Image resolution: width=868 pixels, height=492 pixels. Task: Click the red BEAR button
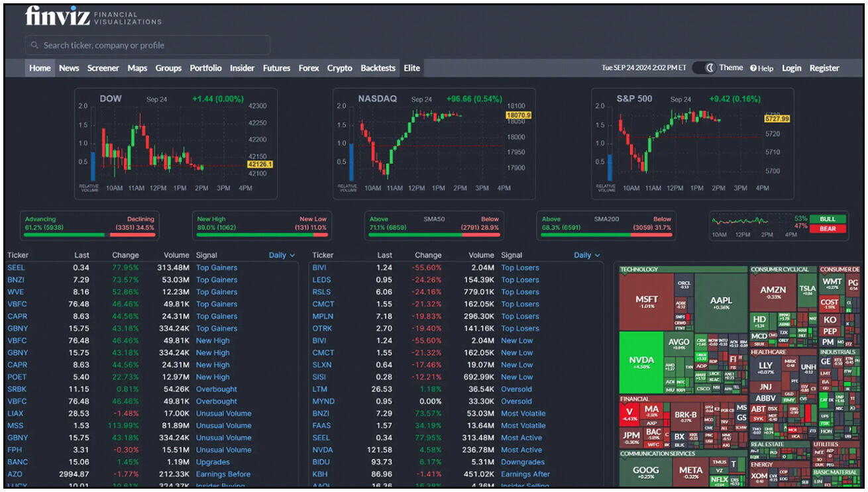tap(828, 228)
